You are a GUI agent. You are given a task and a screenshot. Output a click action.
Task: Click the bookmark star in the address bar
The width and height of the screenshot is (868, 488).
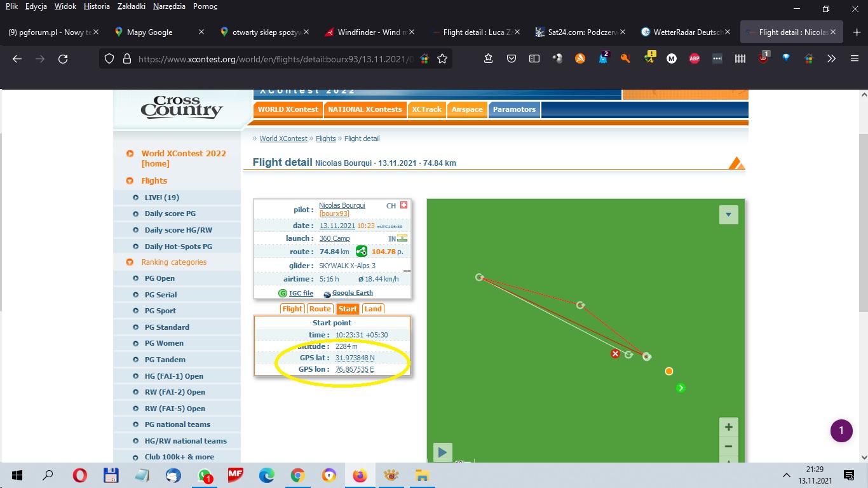click(x=442, y=58)
